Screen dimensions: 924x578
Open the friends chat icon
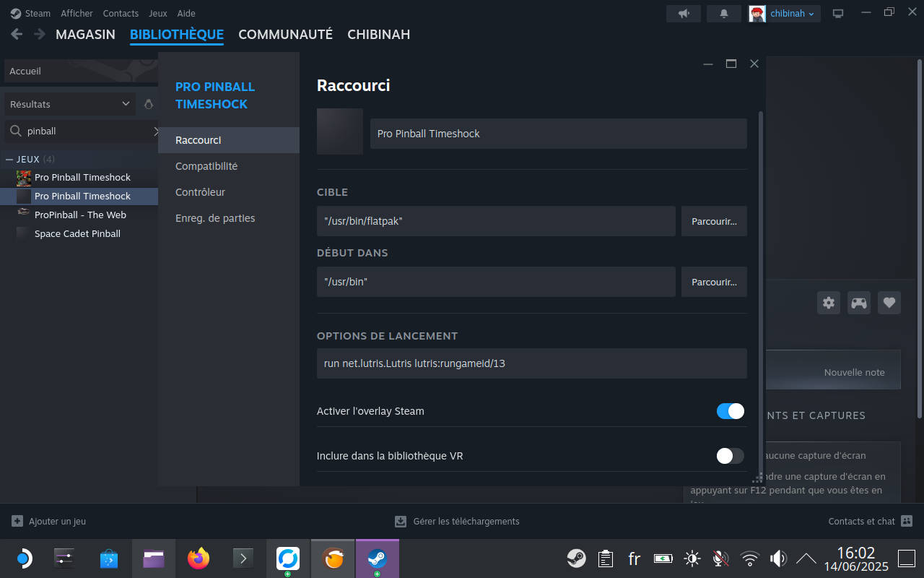[907, 521]
